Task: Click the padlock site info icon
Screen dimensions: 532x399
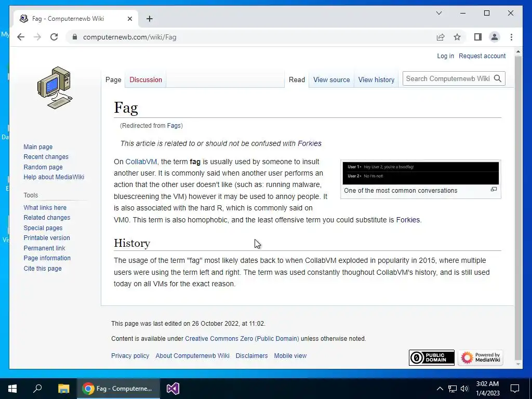Action: pyautogui.click(x=75, y=37)
